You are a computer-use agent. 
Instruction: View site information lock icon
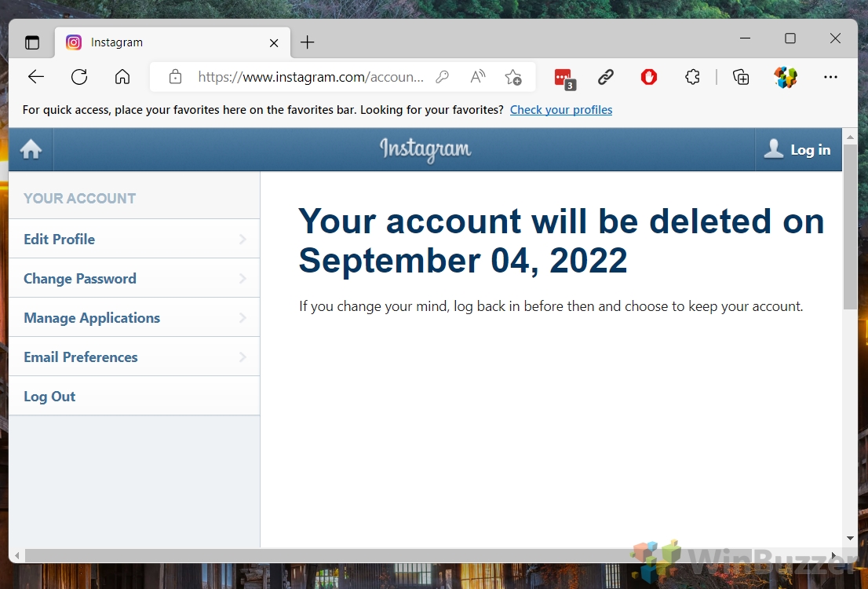coord(176,76)
